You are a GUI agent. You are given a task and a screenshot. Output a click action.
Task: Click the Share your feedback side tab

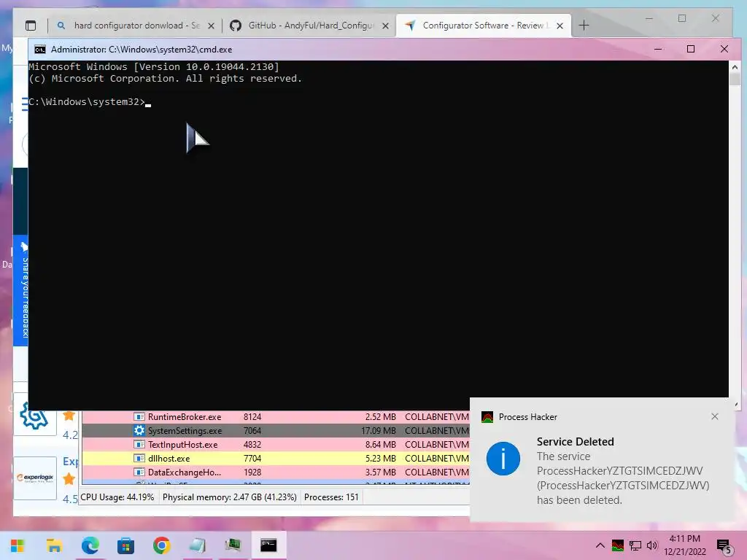point(20,290)
